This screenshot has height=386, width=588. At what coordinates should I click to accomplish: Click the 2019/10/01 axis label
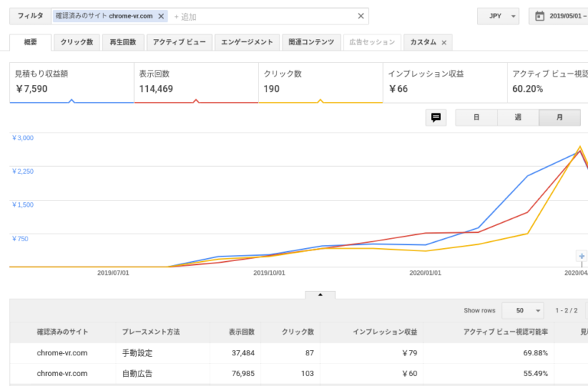(x=269, y=273)
